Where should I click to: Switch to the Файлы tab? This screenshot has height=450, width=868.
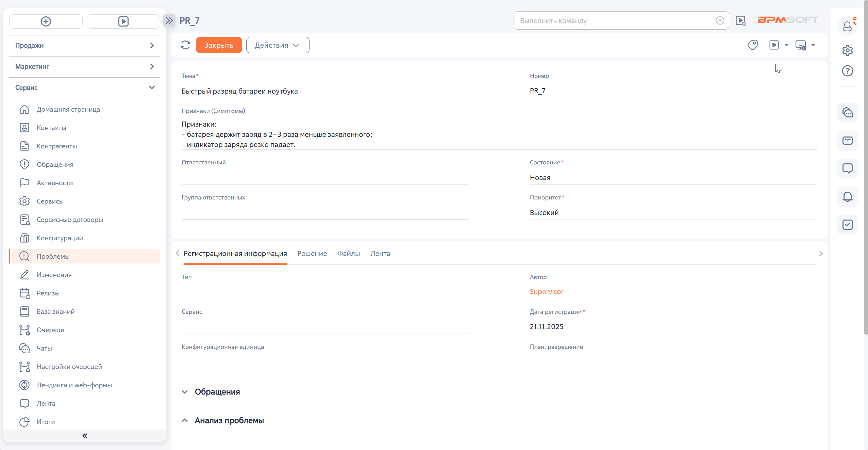(x=348, y=254)
